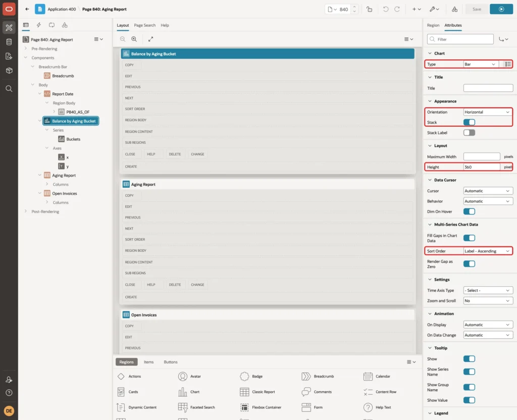
Task: Expand the layout view to full screen
Action: [x=150, y=39]
